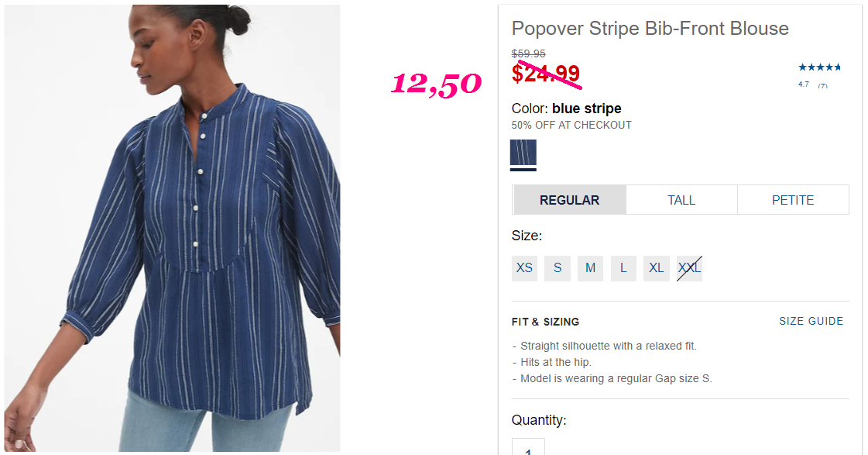868x455 pixels.
Task: Pick size M option
Action: (x=590, y=268)
